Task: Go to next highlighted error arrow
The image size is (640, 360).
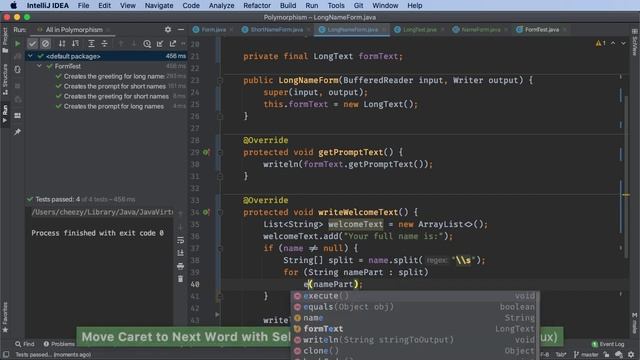Action: (623, 43)
